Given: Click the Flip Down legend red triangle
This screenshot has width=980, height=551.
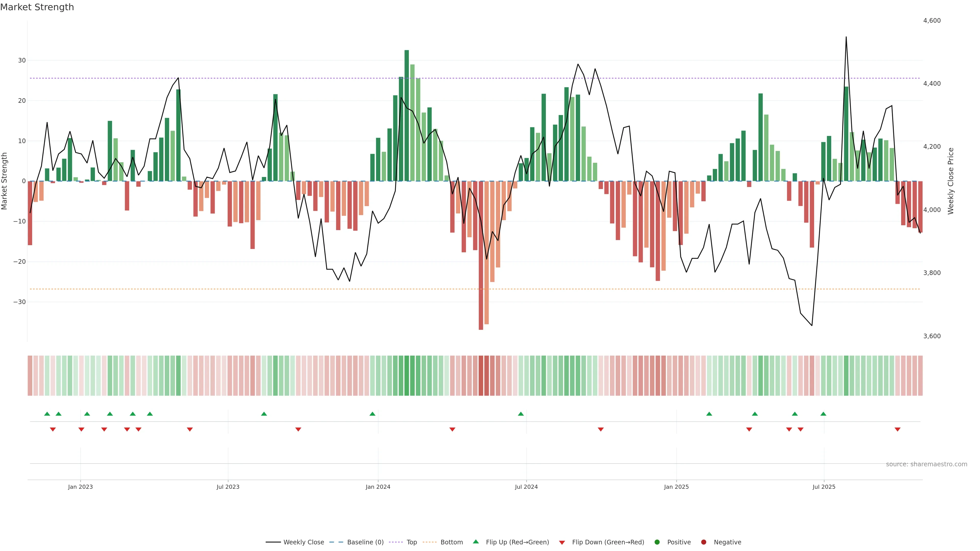Looking at the screenshot, I should pyautogui.click(x=561, y=542).
